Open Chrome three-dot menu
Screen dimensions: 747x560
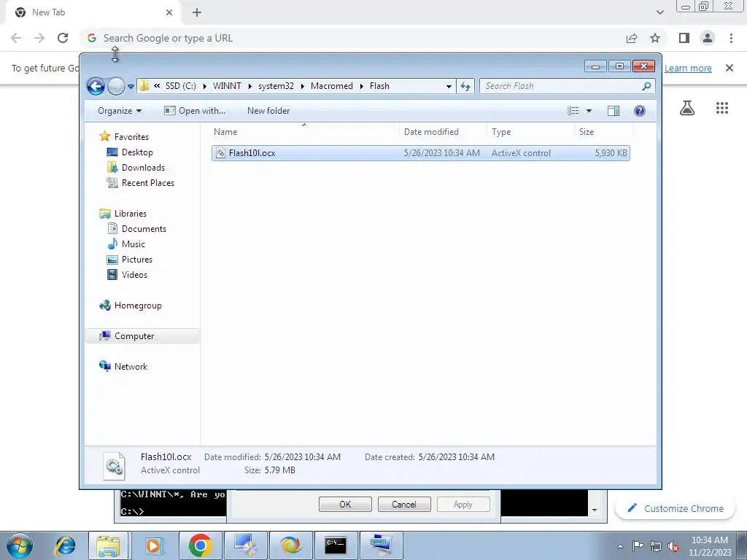pos(731,38)
